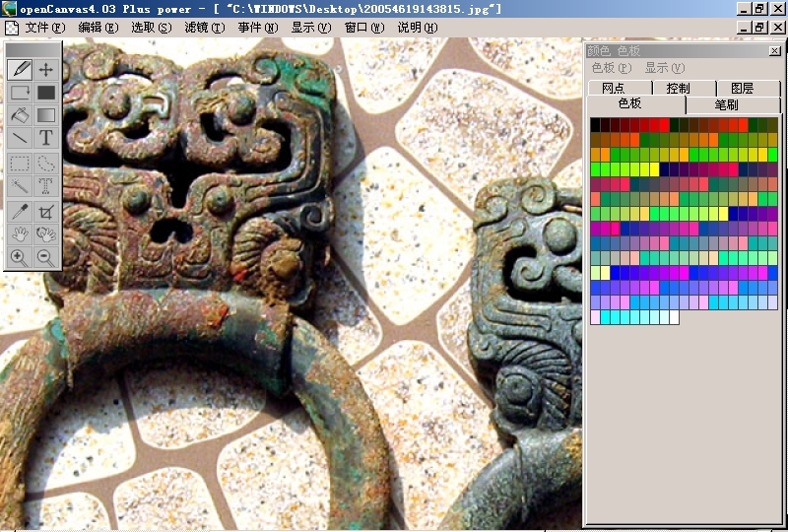Screen dimensions: 788x532
Task: Select the Move tool with four arrows
Action: 45,69
